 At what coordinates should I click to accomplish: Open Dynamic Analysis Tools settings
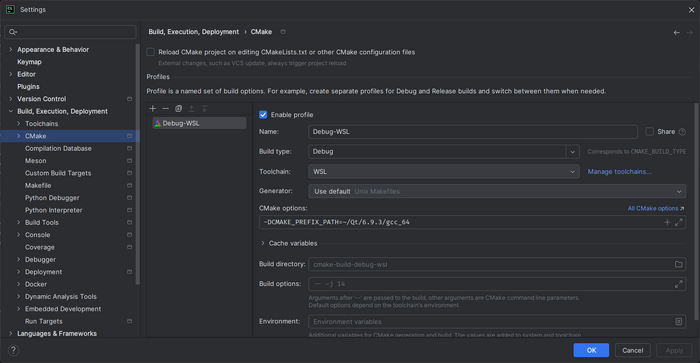(61, 296)
